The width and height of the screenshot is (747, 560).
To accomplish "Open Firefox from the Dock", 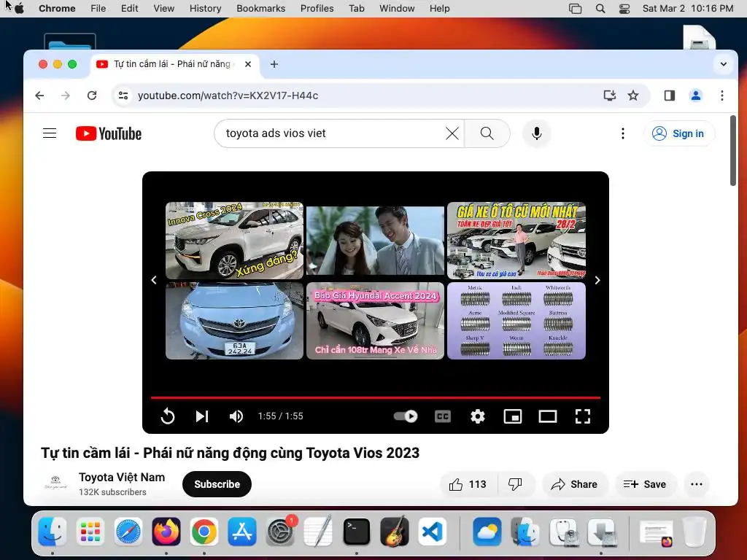I will (166, 532).
